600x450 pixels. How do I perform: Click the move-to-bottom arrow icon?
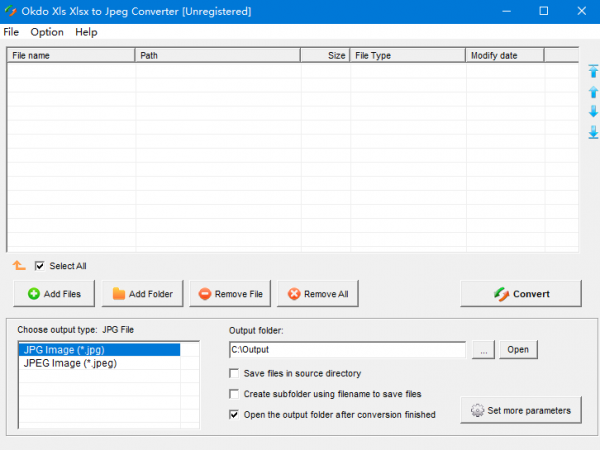593,132
